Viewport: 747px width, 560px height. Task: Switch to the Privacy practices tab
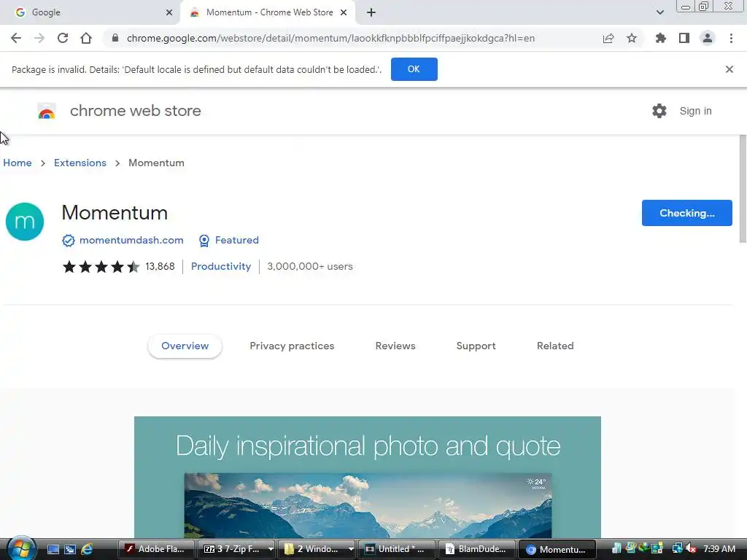(x=292, y=346)
